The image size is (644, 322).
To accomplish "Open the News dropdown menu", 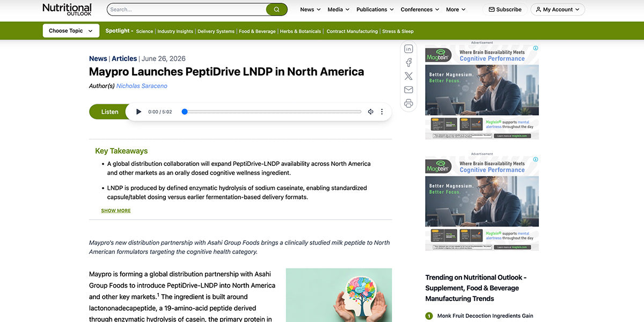I will [x=310, y=10].
